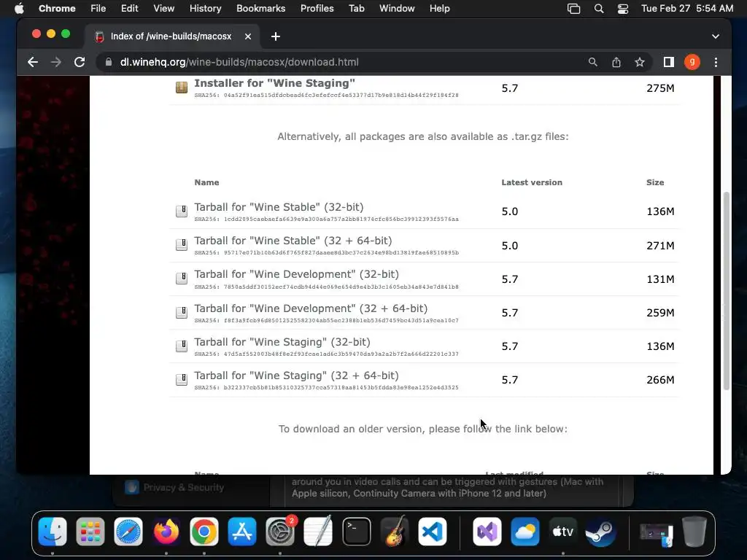747x560 pixels.
Task: Launch Safari from the Dock
Action: 128,532
